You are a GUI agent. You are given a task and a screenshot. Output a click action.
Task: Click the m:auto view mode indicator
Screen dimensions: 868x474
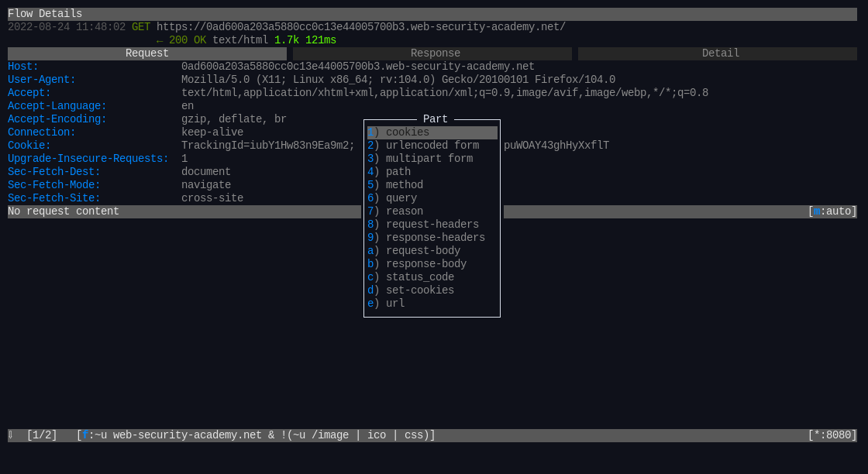click(832, 211)
